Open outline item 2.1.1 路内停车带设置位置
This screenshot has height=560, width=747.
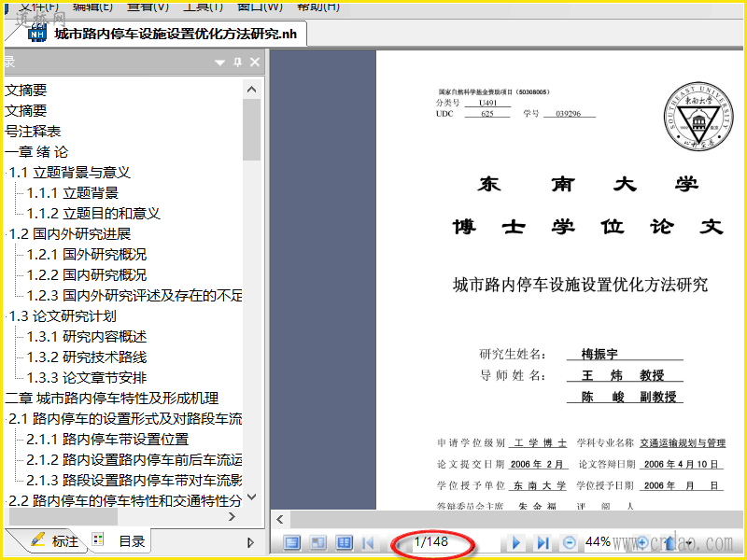coord(107,439)
